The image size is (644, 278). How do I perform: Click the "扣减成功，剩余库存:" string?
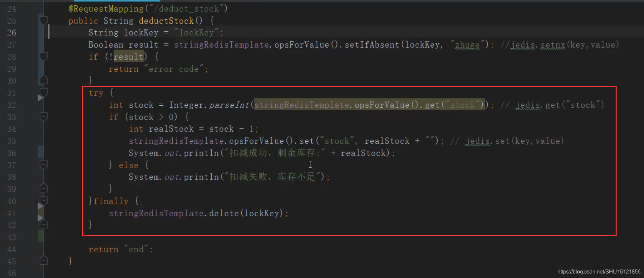pyautogui.click(x=275, y=153)
